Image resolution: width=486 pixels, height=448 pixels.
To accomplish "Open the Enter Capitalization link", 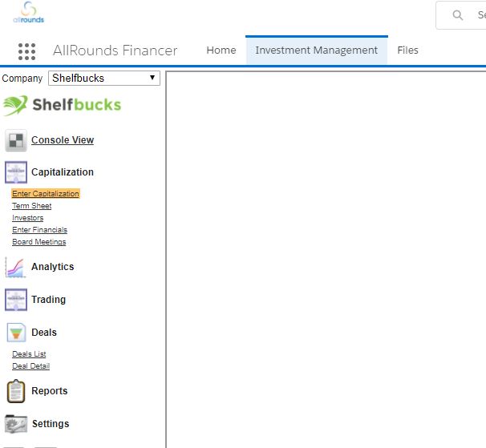I will [x=46, y=193].
